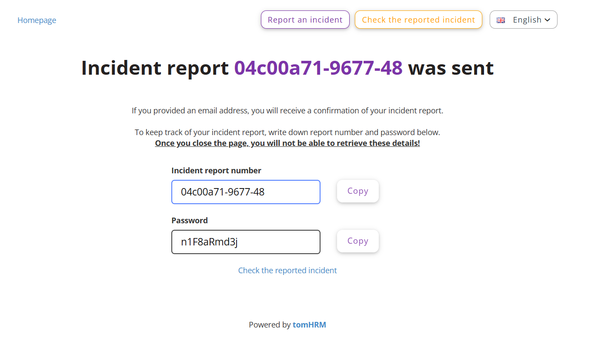Click the purple incident number in heading
The width and height of the screenshot is (591, 364).
[x=318, y=68]
